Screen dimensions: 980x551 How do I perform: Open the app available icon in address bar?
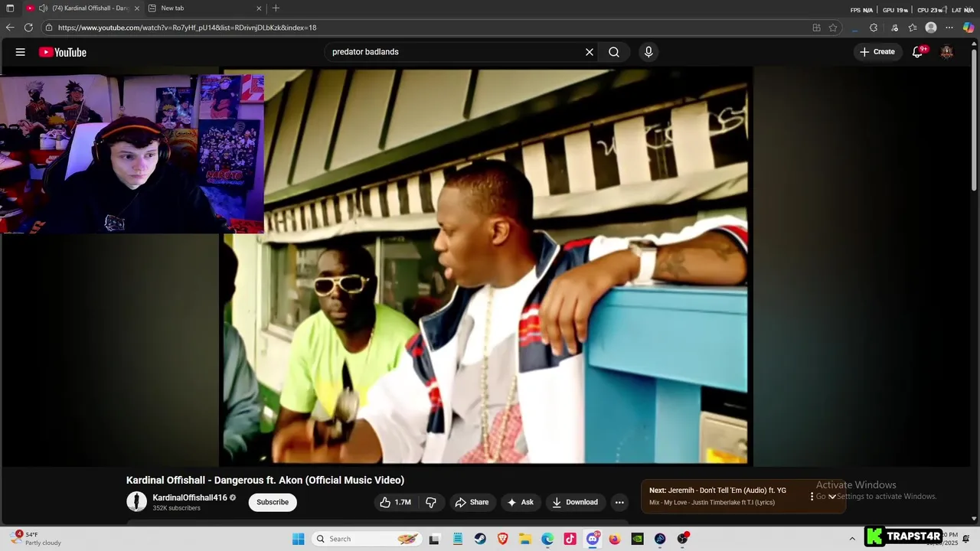816,28
